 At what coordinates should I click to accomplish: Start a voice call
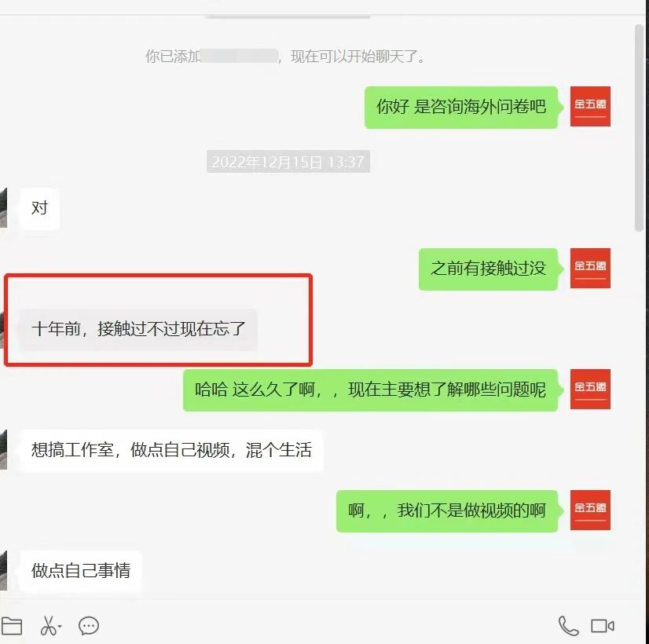(568, 626)
